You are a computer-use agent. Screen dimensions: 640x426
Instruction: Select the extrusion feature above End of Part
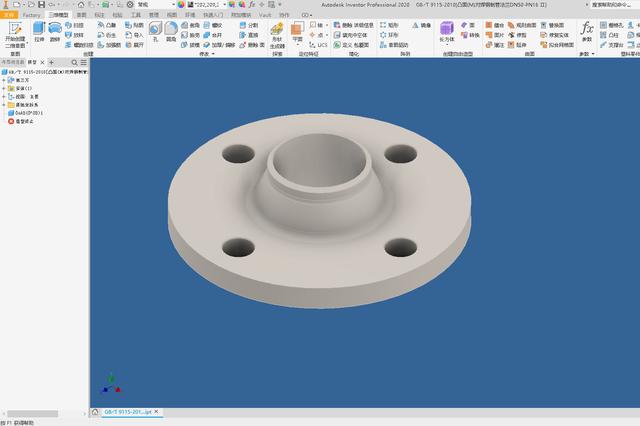click(x=25, y=113)
